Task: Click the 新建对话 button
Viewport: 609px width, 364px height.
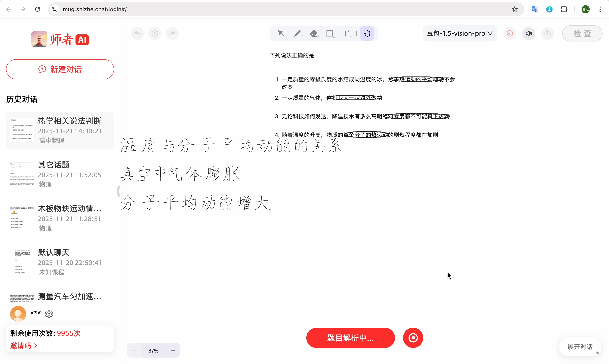Action: [x=60, y=69]
